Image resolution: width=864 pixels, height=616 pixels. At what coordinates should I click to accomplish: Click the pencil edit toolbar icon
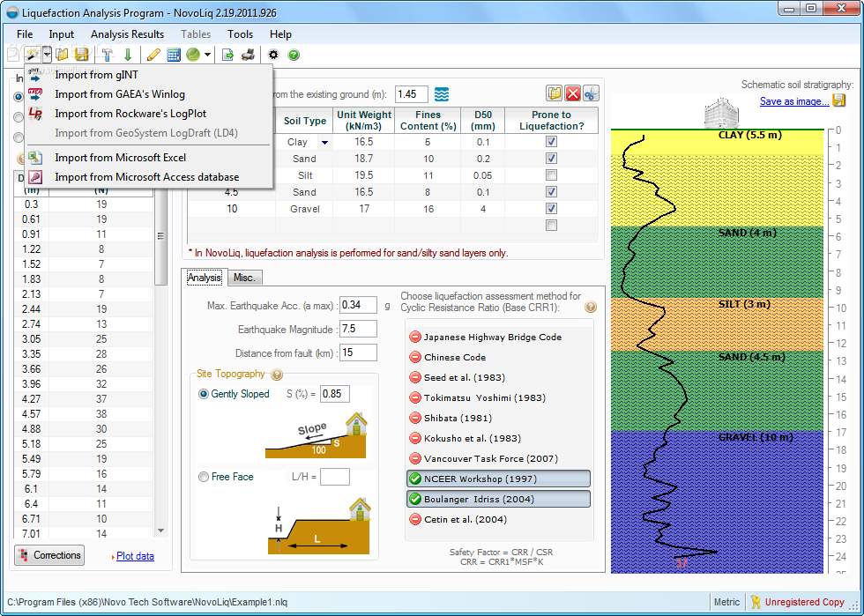pos(153,55)
